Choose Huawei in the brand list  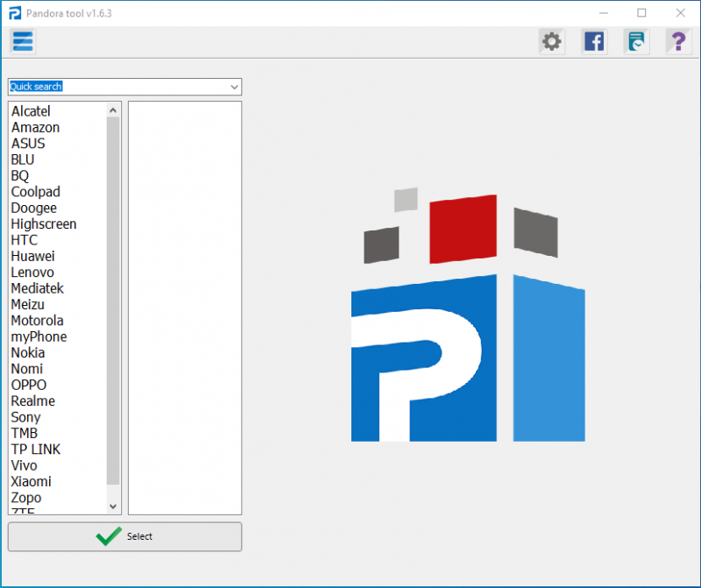pyautogui.click(x=32, y=256)
